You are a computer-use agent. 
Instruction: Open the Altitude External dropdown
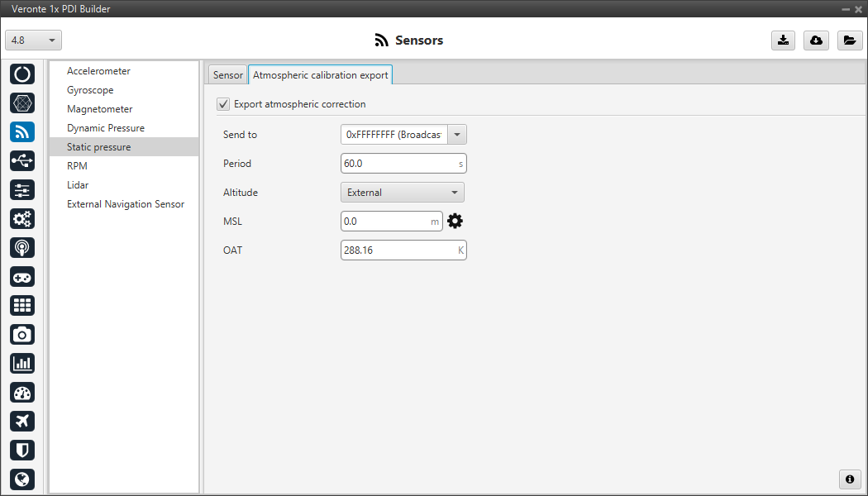click(x=403, y=193)
